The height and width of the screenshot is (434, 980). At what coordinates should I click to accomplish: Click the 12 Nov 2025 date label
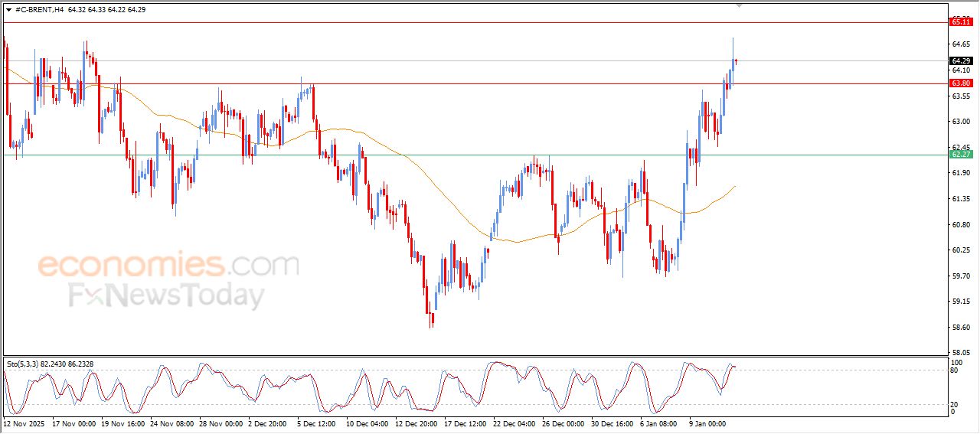24,423
